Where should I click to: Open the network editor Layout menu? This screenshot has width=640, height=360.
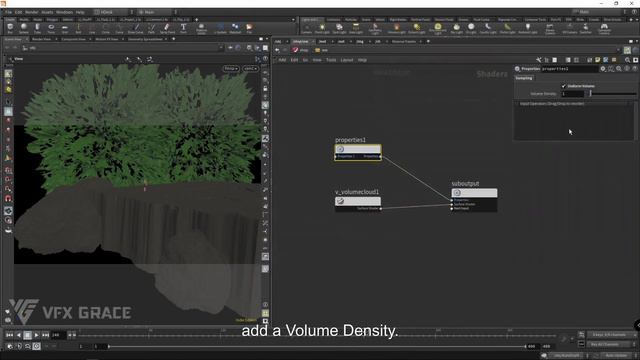pos(347,60)
